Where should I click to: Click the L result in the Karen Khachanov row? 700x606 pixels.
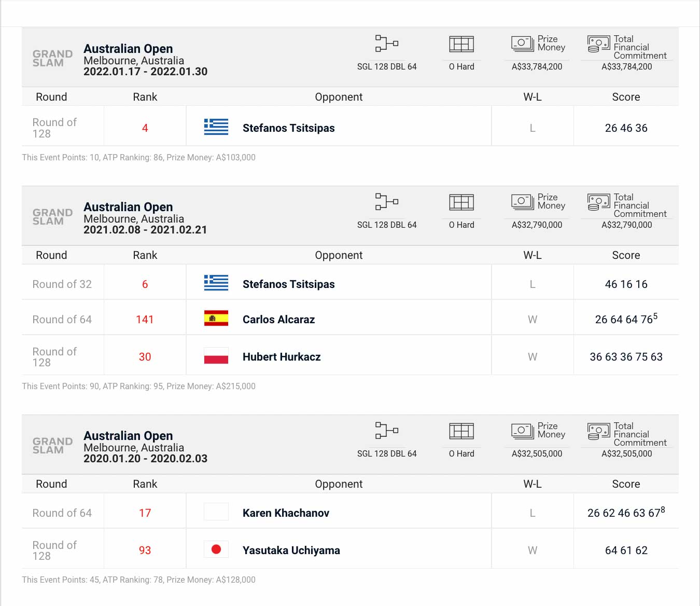coord(533,513)
